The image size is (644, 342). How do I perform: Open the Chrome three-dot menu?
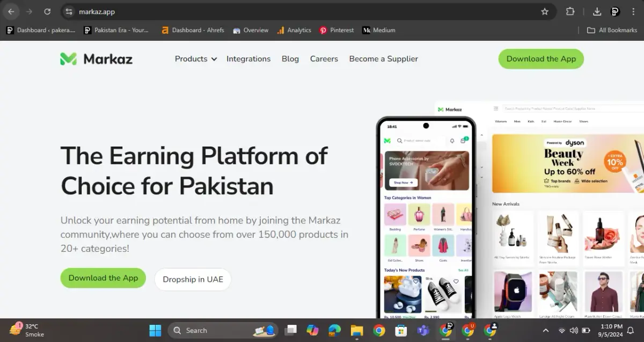pos(633,11)
